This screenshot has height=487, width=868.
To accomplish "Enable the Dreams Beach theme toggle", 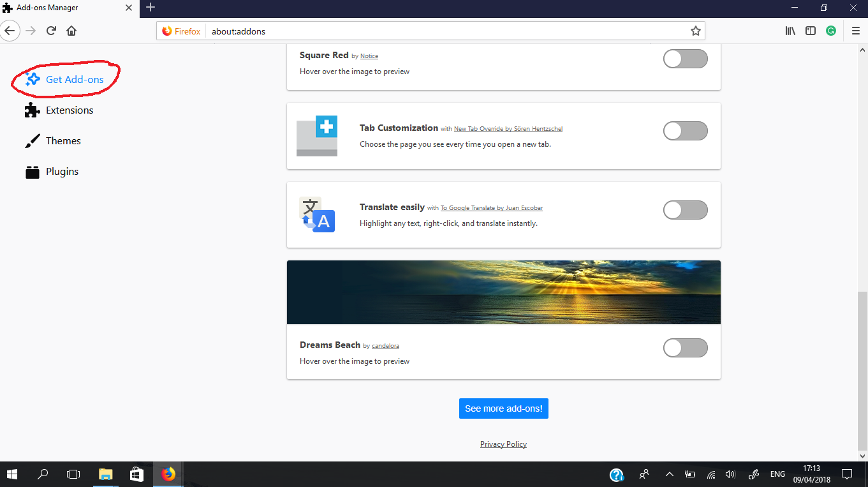I will (686, 348).
